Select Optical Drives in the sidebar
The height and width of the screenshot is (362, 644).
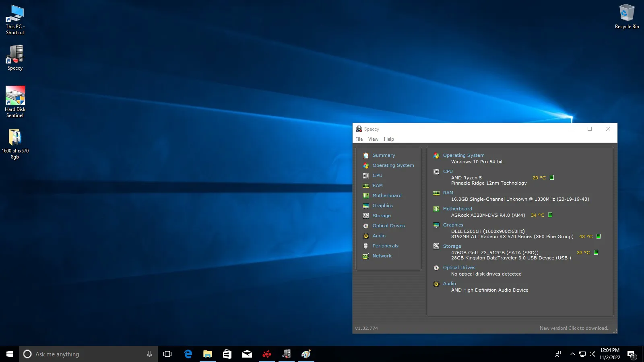point(388,226)
